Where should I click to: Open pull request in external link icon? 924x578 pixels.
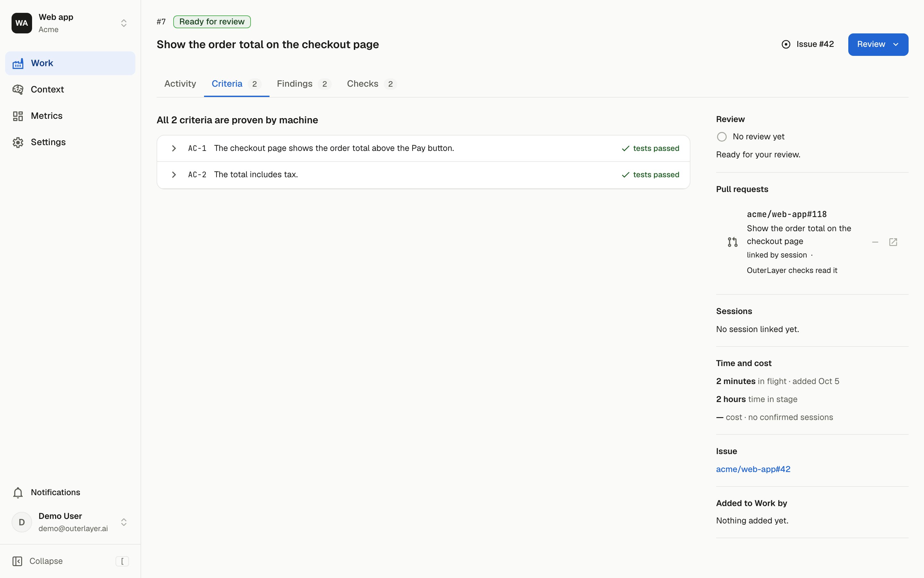coord(893,242)
